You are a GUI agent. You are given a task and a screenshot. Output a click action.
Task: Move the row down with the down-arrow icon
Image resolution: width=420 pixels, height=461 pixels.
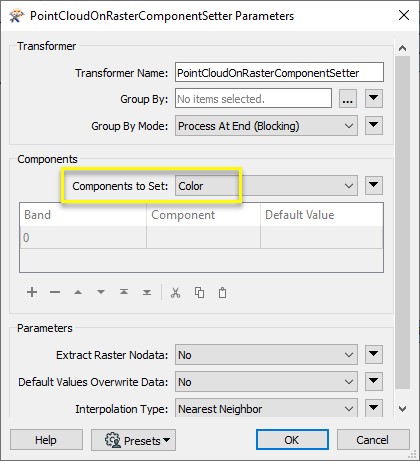[101, 292]
